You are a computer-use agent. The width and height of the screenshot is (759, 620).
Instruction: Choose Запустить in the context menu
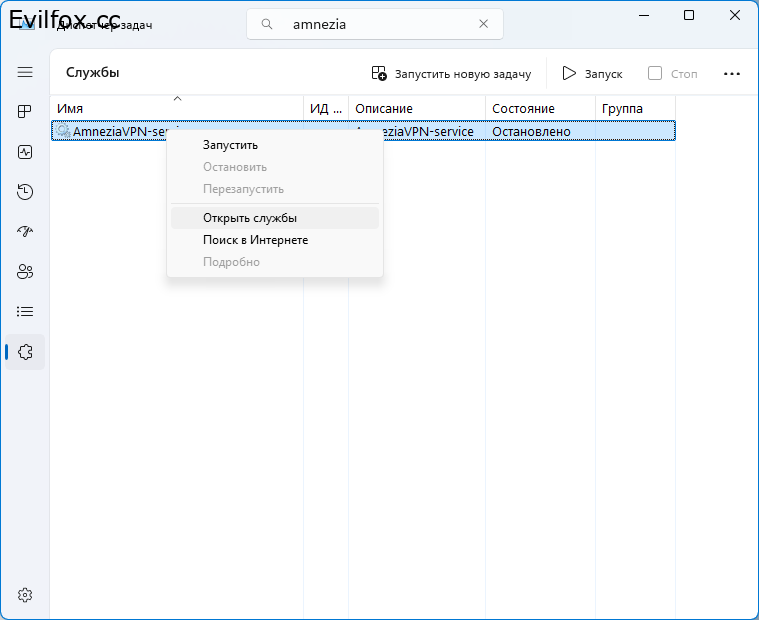tap(230, 145)
